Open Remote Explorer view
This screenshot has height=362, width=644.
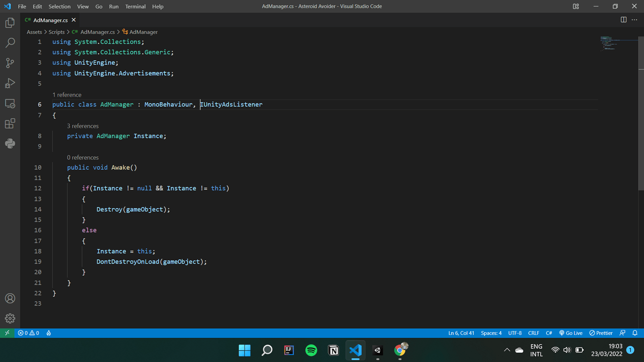coord(10,104)
